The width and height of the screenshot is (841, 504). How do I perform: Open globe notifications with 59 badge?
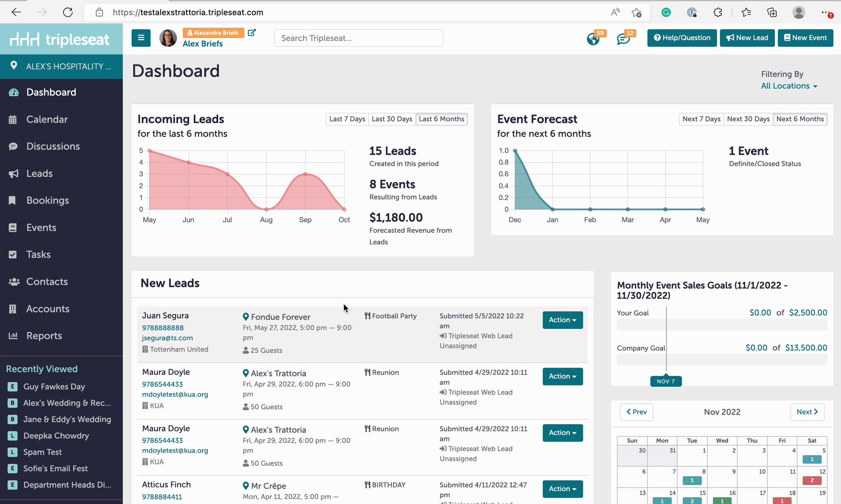click(593, 39)
